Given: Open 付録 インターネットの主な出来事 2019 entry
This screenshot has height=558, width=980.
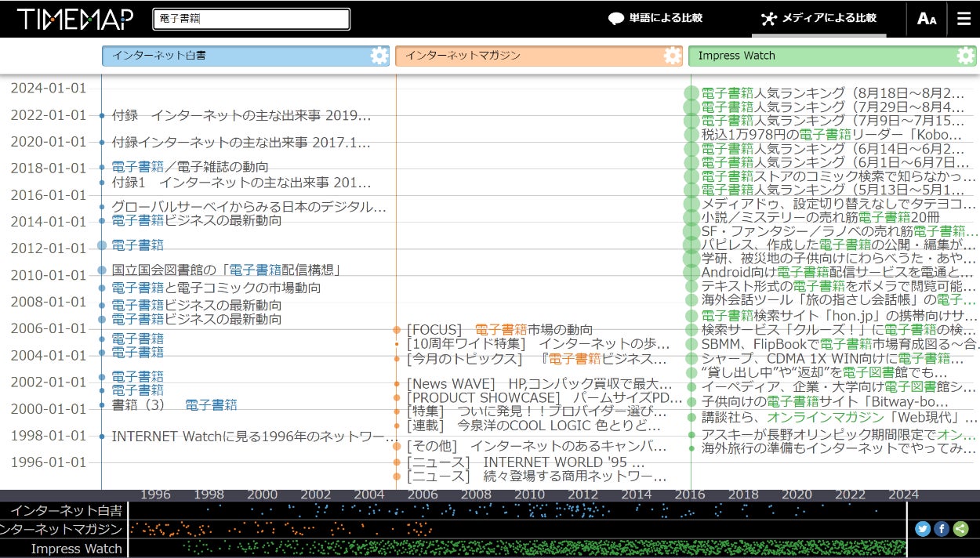Looking at the screenshot, I should coord(241,115).
